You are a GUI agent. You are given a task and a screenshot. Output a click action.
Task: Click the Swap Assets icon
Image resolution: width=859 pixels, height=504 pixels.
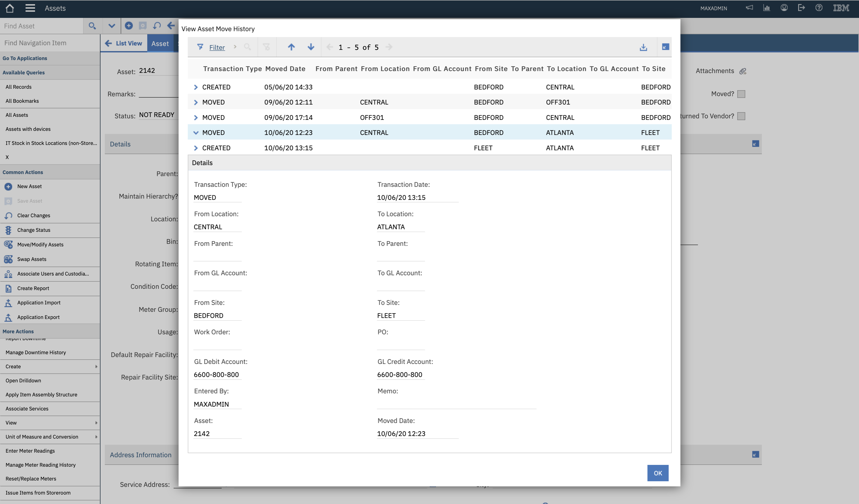pyautogui.click(x=8, y=259)
